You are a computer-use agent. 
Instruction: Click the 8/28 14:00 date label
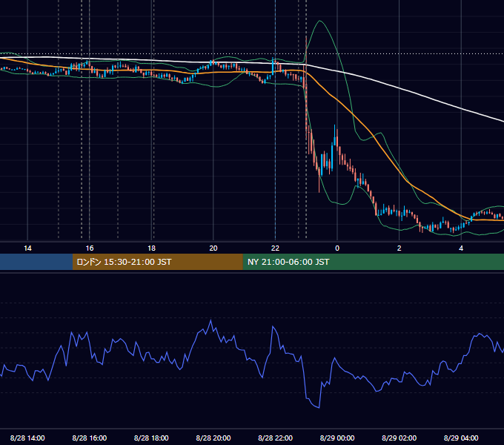tap(27, 438)
